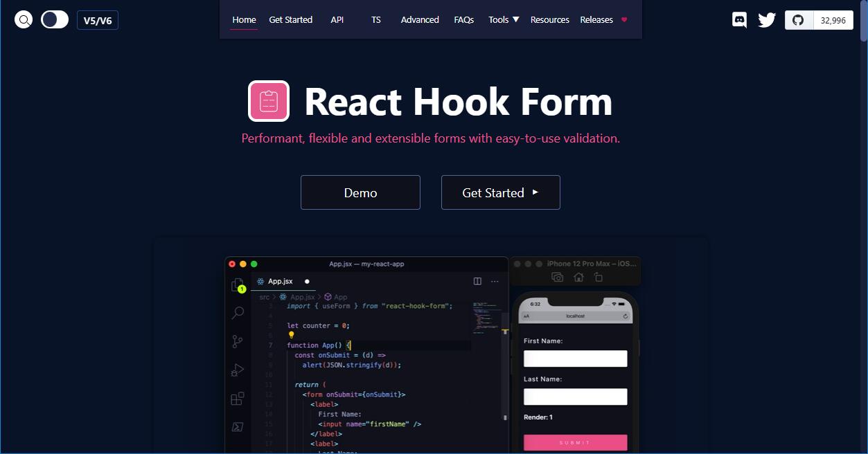Select the Search icon in the editor sidebar
Viewport: 868px width, 454px height.
tap(237, 313)
